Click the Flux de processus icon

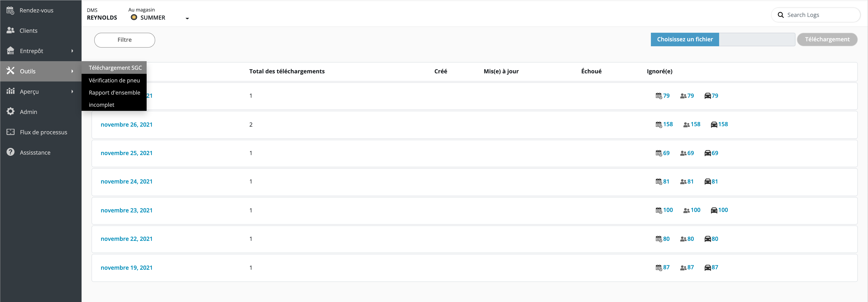tap(10, 132)
